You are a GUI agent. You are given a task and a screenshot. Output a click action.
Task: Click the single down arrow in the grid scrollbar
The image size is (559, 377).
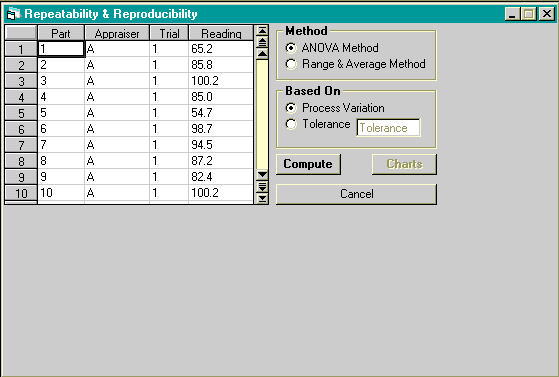click(262, 175)
